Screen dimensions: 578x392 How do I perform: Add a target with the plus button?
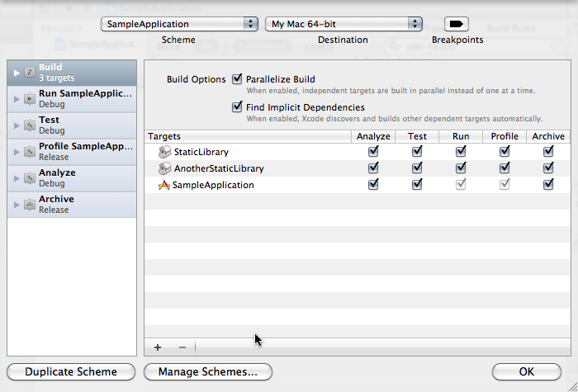158,347
